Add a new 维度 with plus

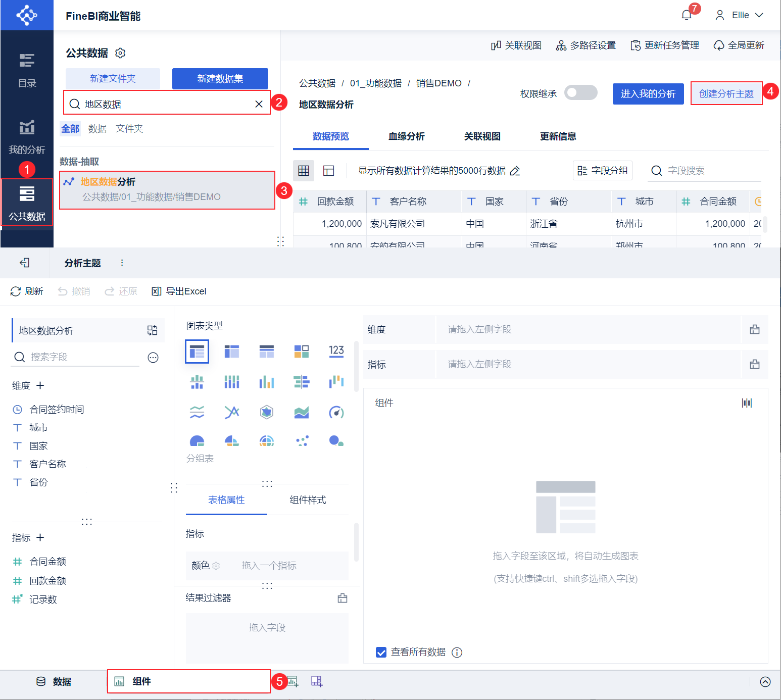[x=40, y=385]
